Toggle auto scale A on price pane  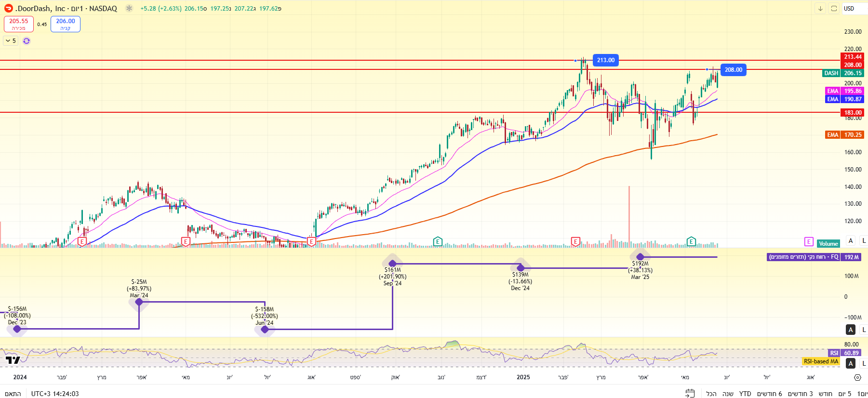(x=851, y=240)
